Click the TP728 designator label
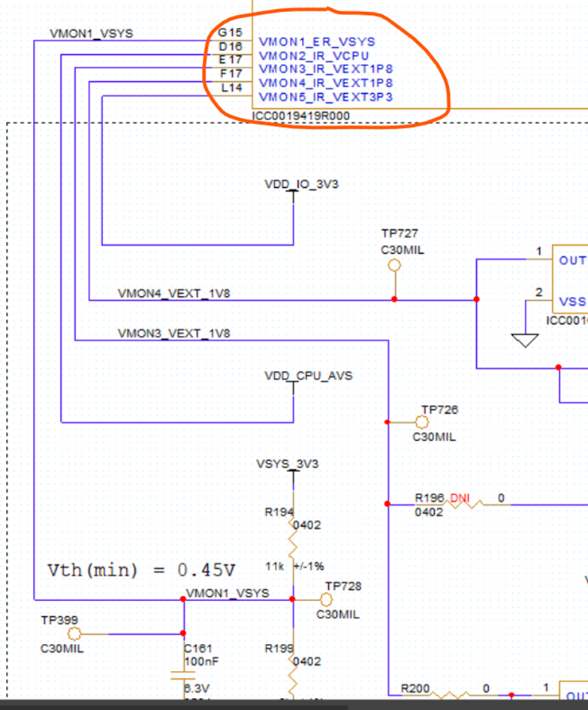Image resolution: width=588 pixels, height=710 pixels. point(343,586)
